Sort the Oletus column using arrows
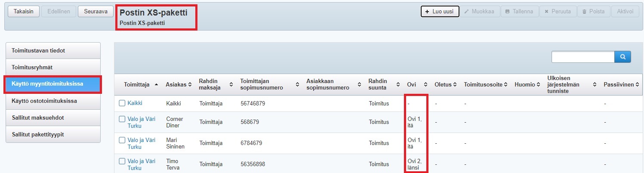 click(x=455, y=85)
